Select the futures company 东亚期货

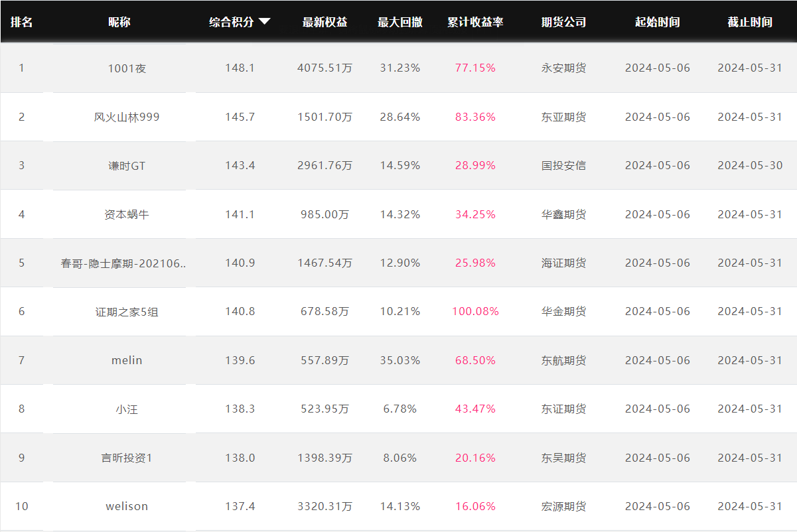[563, 117]
